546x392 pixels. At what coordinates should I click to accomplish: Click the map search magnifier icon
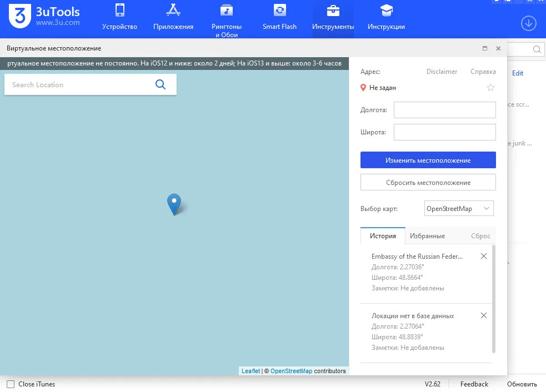[x=161, y=84]
